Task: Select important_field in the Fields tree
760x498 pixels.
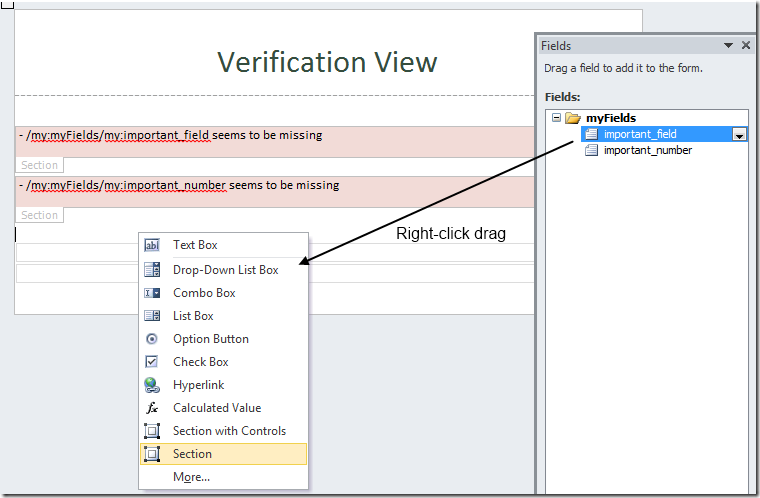Action: (x=640, y=134)
